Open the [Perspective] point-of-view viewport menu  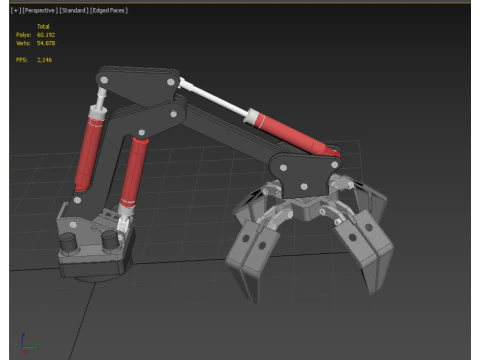click(x=40, y=11)
